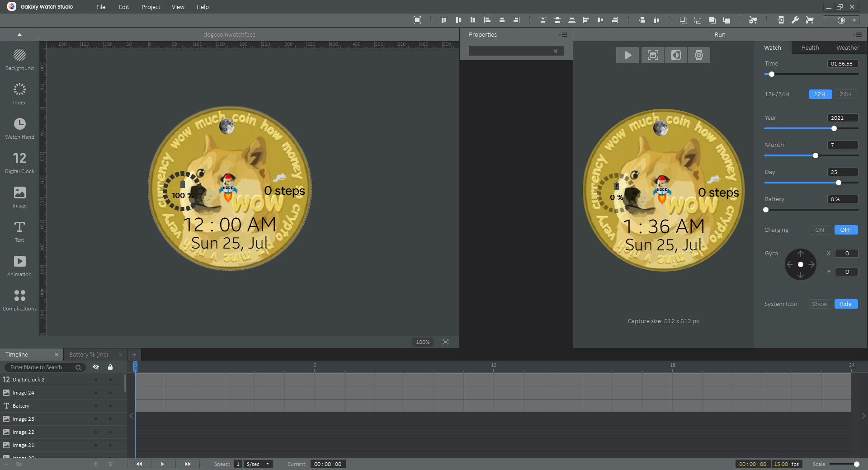Switch time format to 24H
The width and height of the screenshot is (868, 470).
[x=845, y=94]
